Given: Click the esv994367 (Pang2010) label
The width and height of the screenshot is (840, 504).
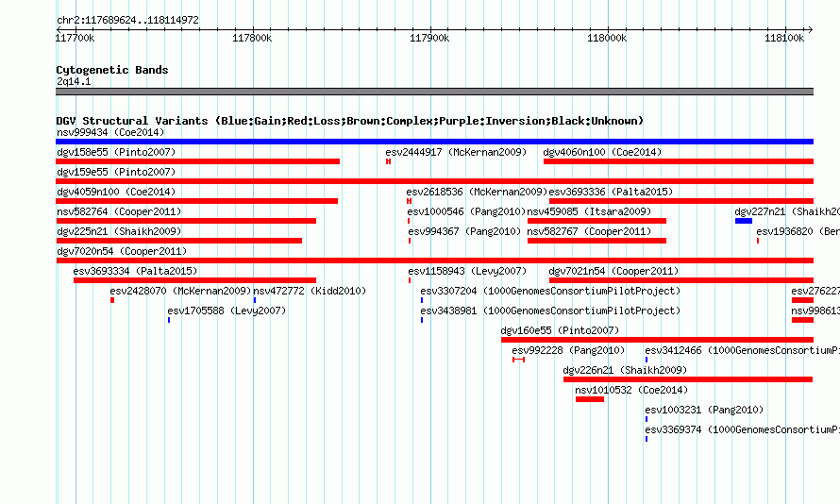Looking at the screenshot, I should click(x=464, y=231).
